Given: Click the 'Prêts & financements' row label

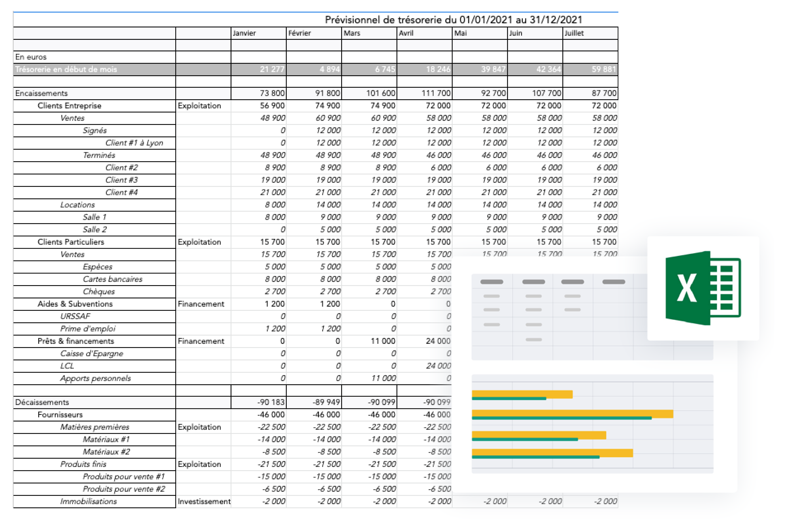Looking at the screenshot, I should [x=95, y=341].
